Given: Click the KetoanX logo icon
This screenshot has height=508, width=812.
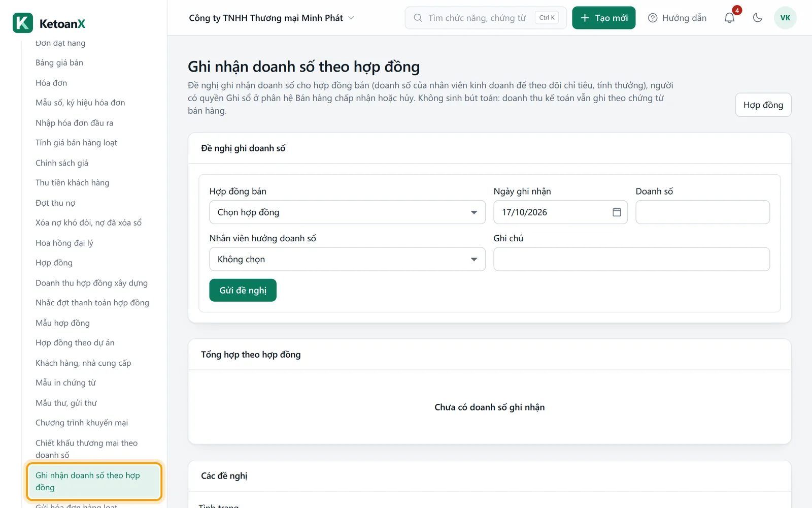Looking at the screenshot, I should pos(23,23).
